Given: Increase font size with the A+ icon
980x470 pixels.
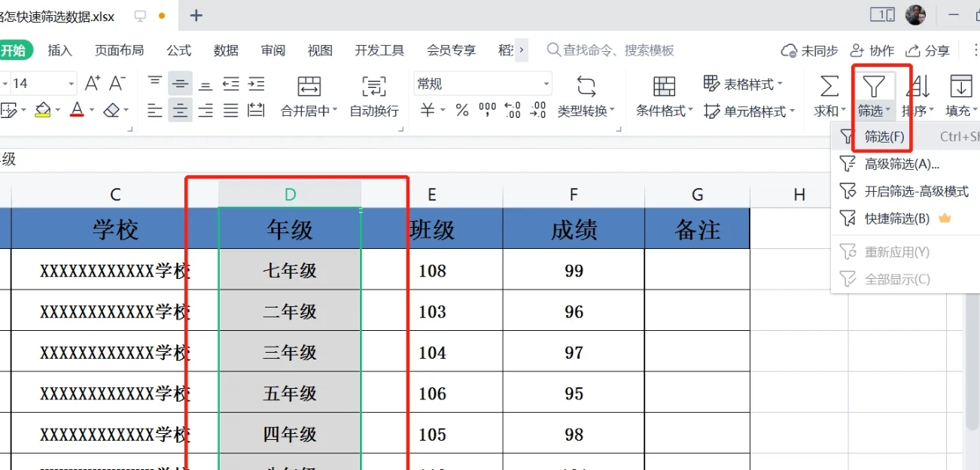Looking at the screenshot, I should point(92,83).
